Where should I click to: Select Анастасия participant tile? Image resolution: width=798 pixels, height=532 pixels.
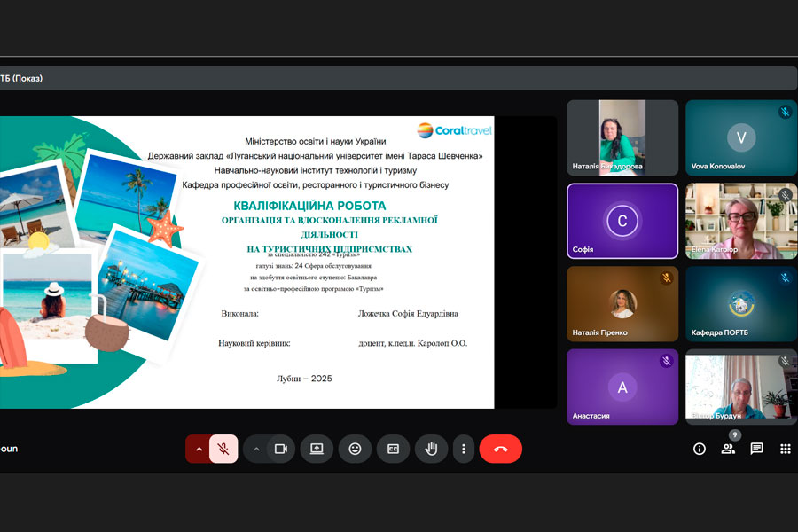point(622,387)
